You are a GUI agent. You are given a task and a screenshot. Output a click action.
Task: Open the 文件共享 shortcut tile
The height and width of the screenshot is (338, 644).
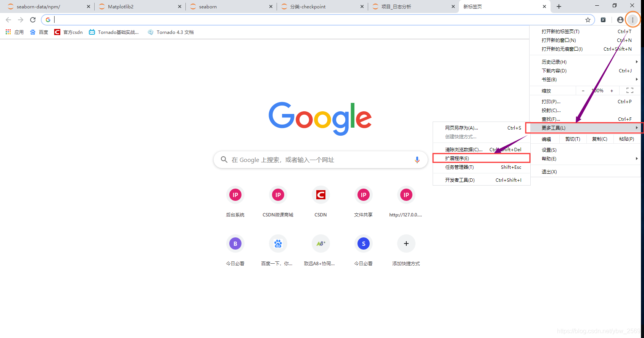364,202
